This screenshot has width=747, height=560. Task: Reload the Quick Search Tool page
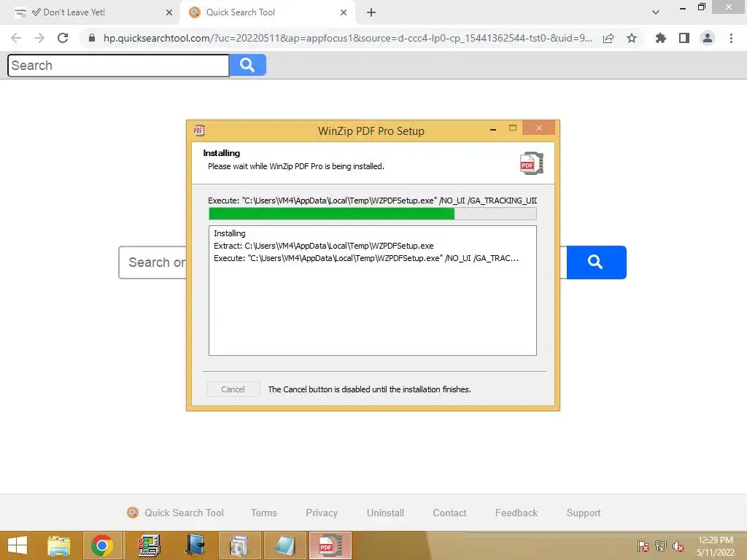(x=63, y=38)
